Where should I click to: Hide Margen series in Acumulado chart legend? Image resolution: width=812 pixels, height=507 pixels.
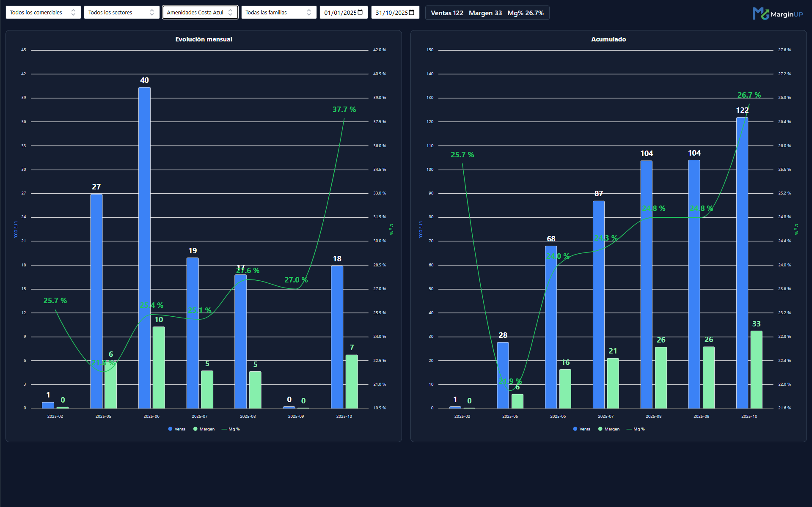(608, 429)
